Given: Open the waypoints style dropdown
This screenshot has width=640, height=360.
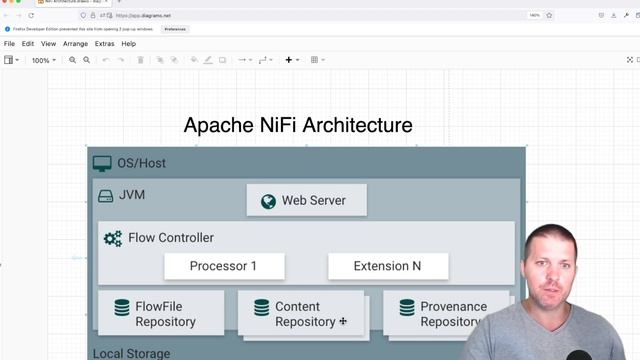Looking at the screenshot, I should pos(265,60).
